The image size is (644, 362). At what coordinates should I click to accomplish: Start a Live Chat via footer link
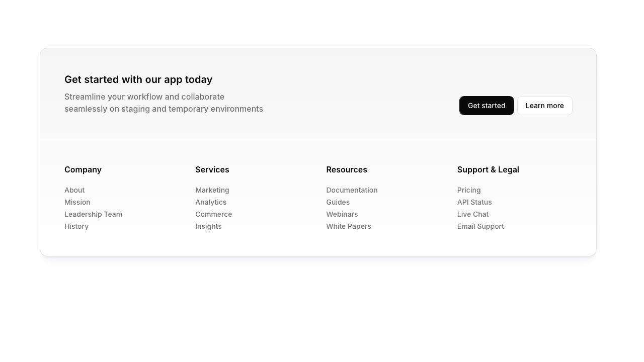click(472, 214)
